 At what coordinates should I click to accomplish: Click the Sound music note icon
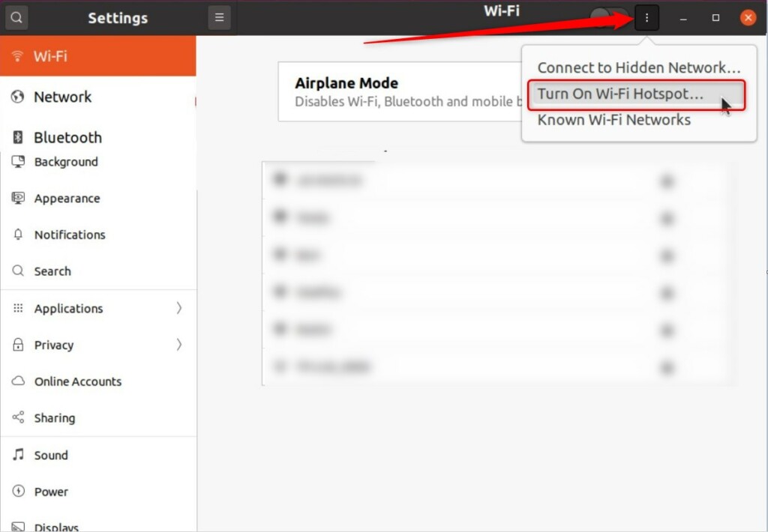18,455
